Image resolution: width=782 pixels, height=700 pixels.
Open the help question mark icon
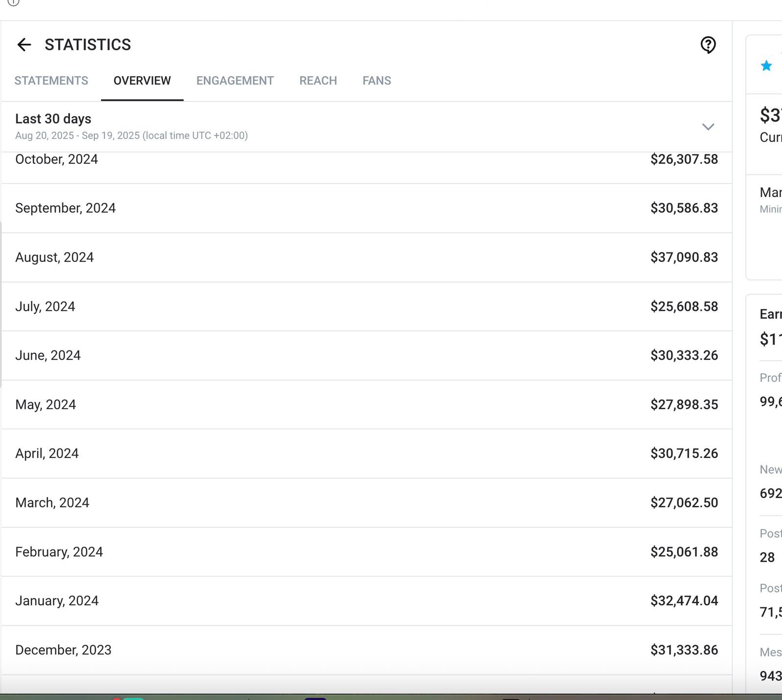(708, 45)
